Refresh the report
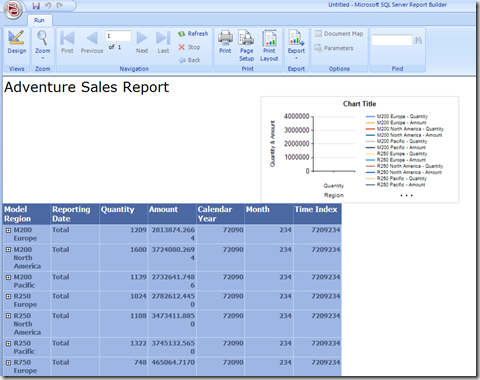 pos(193,34)
